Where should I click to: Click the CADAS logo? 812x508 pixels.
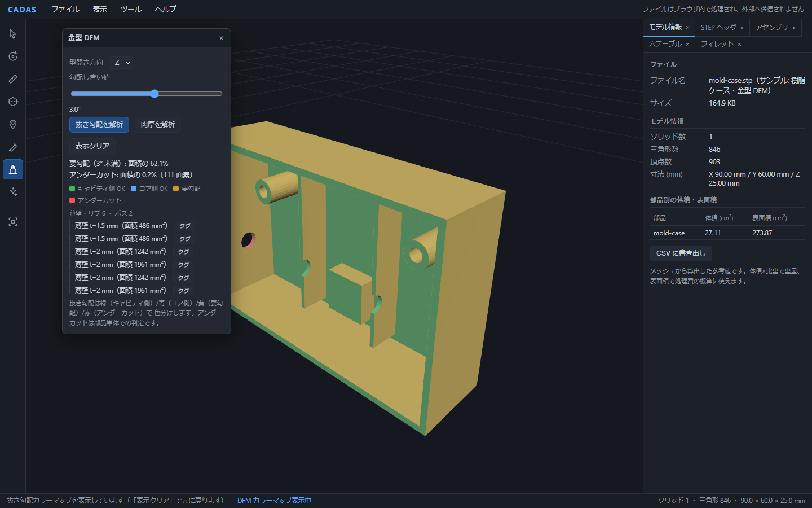(x=22, y=10)
